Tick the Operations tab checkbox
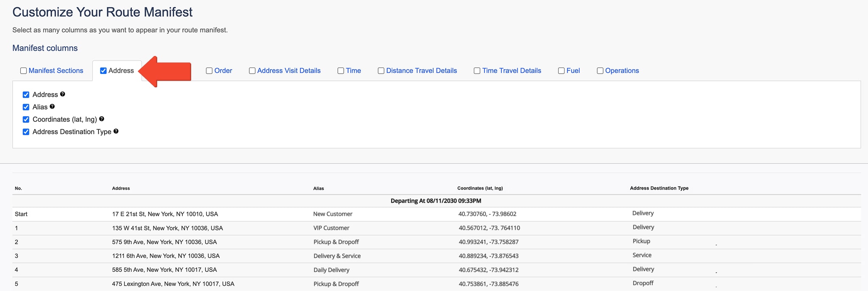 coord(600,71)
